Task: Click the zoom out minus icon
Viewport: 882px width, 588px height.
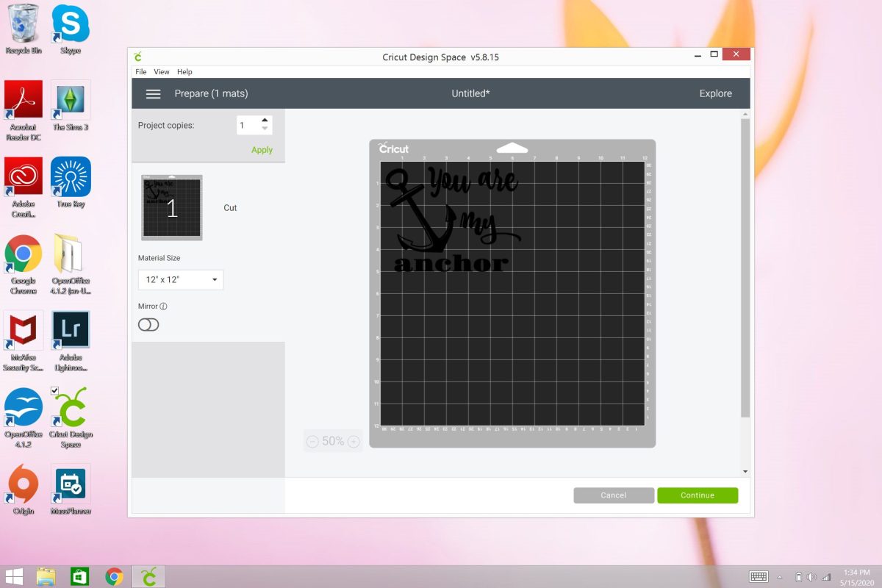Action: 312,441
